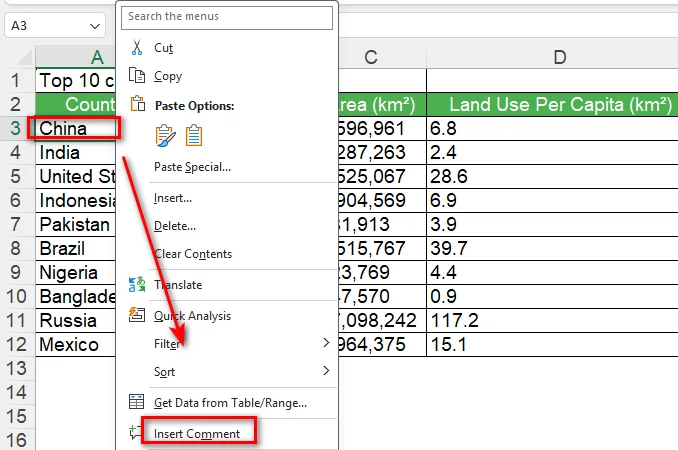Click cell containing Indonesia
The height and width of the screenshot is (450, 678).
point(76,200)
